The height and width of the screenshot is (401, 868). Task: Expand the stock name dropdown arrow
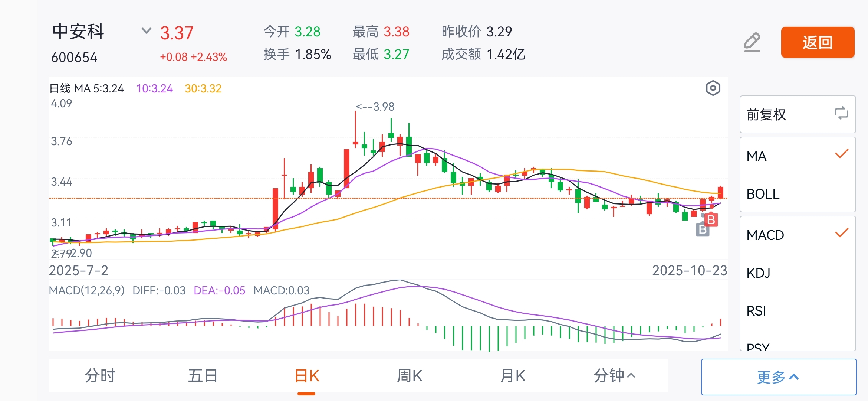147,31
